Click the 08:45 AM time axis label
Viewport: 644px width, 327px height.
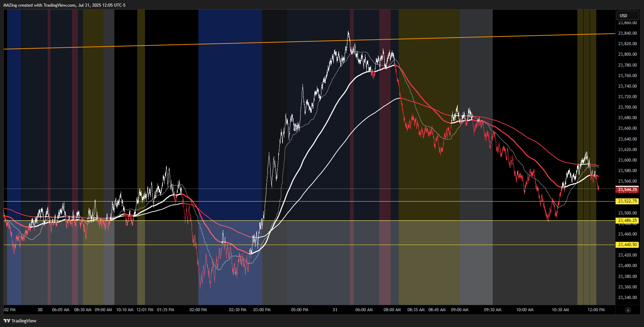point(437,310)
